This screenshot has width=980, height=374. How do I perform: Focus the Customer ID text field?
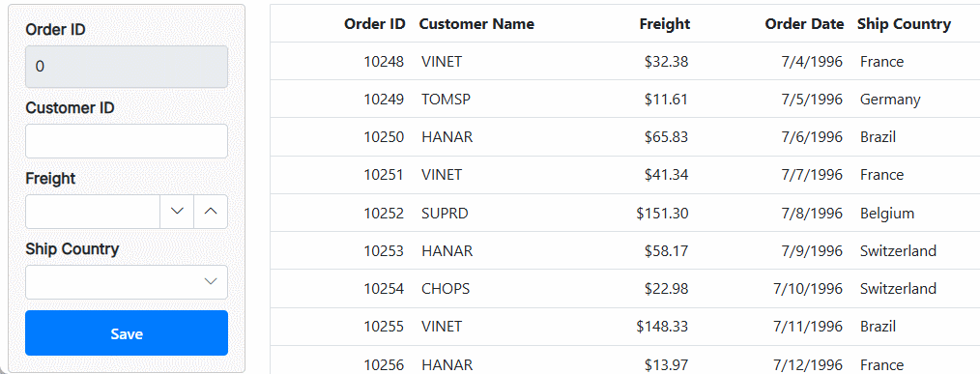pos(127,141)
